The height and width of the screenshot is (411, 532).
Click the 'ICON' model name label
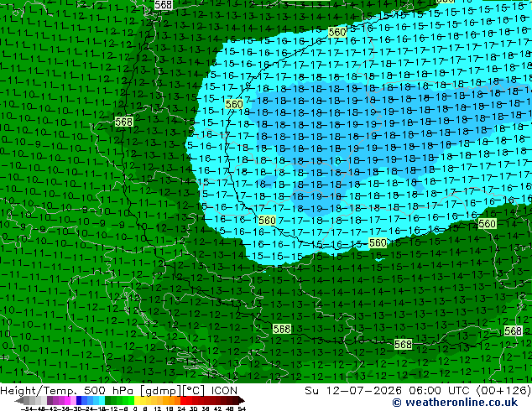click(224, 390)
